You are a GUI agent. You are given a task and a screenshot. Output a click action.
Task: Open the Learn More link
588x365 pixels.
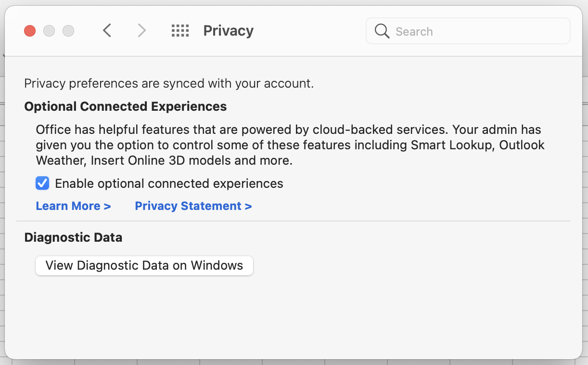click(x=73, y=206)
